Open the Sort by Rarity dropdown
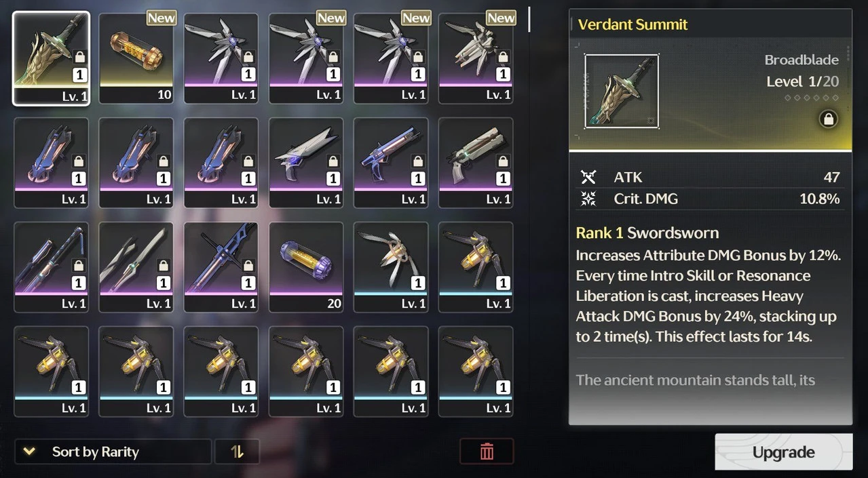The width and height of the screenshot is (868, 478). pos(113,452)
